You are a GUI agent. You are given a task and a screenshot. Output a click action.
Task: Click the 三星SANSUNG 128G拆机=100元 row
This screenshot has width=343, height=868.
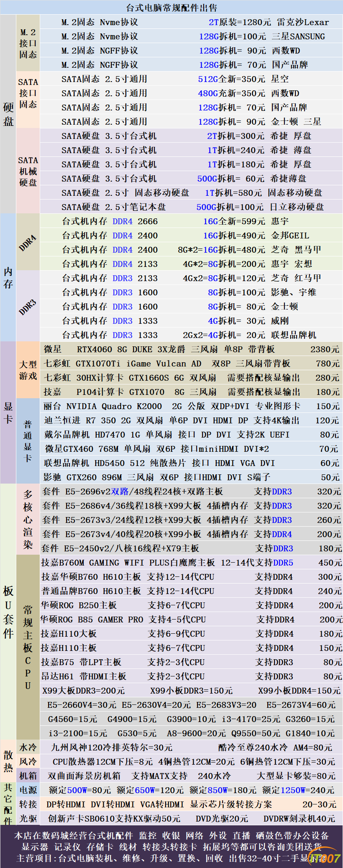click(191, 36)
